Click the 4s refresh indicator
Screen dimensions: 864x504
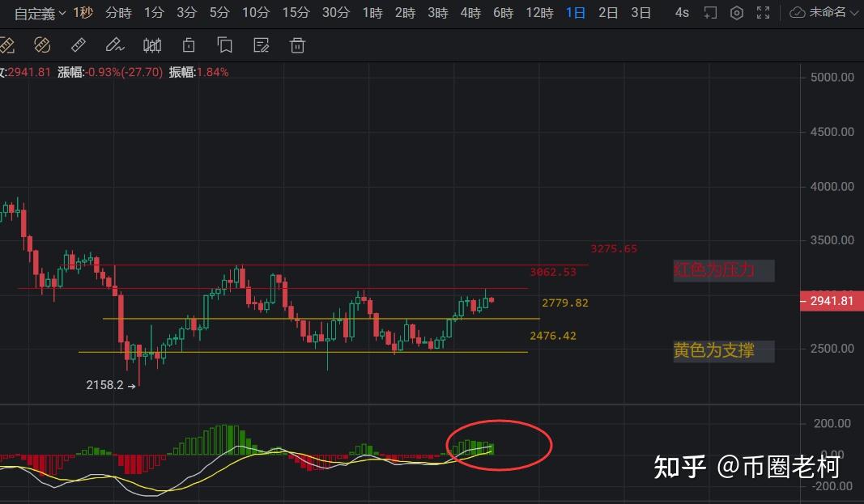(682, 13)
